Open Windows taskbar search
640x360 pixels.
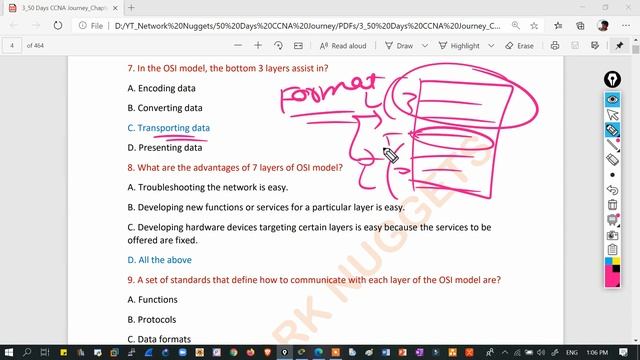click(27, 352)
